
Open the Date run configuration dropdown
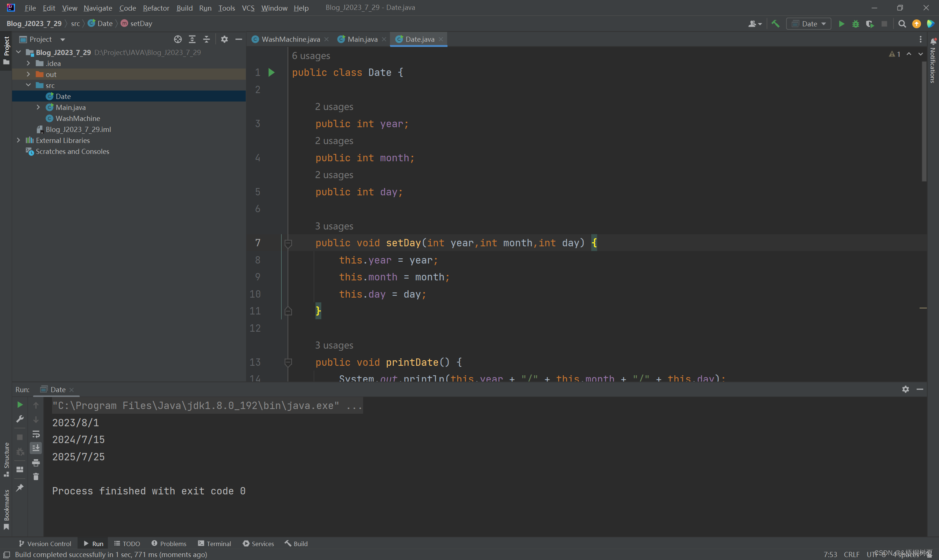pyautogui.click(x=809, y=24)
